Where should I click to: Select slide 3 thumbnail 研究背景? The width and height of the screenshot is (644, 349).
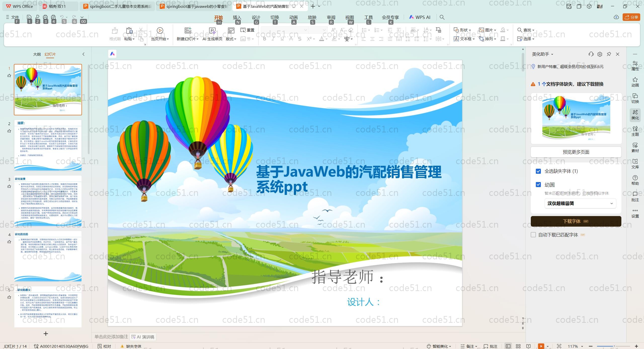[48, 201]
